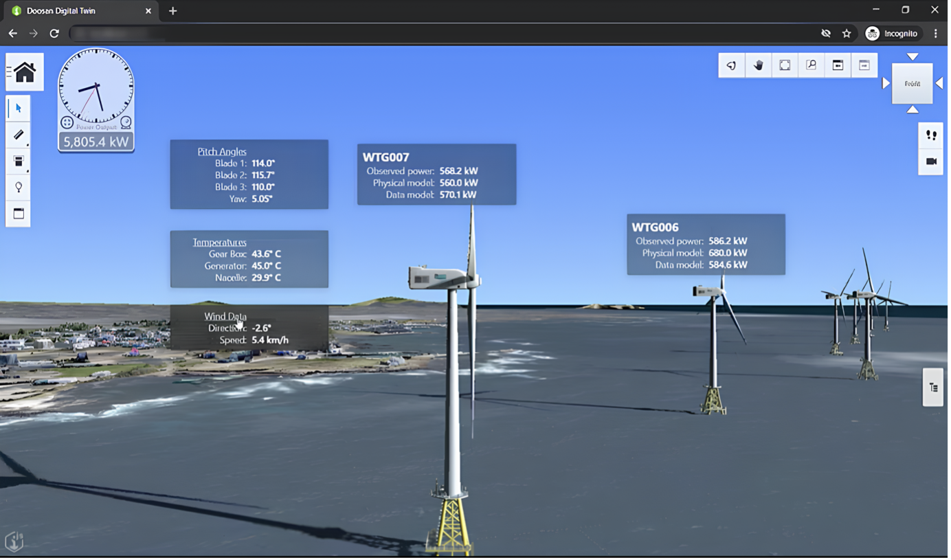Screen dimensions: 951x560
Task: Open the Wind Data link in the info panel
Action: tap(225, 316)
